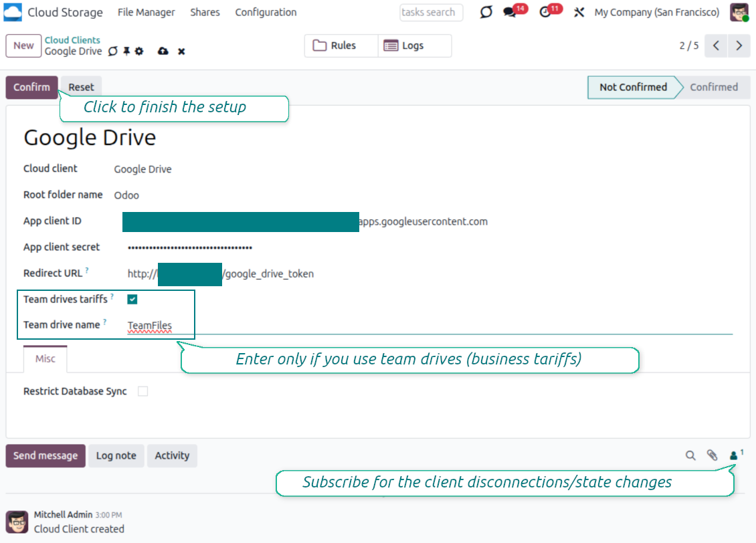Open the conversations icon with 14 badge

click(x=510, y=12)
